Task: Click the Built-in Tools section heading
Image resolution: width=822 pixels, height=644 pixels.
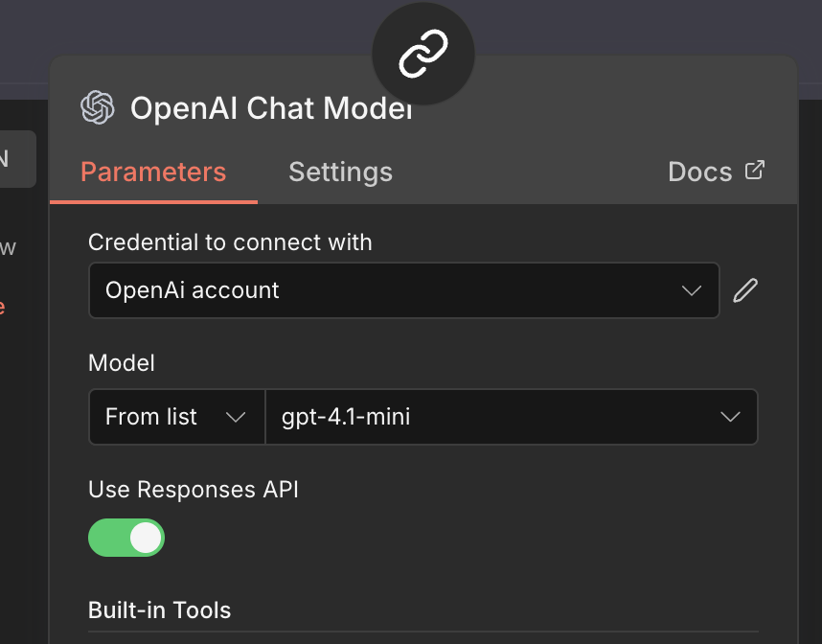Action: click(160, 610)
